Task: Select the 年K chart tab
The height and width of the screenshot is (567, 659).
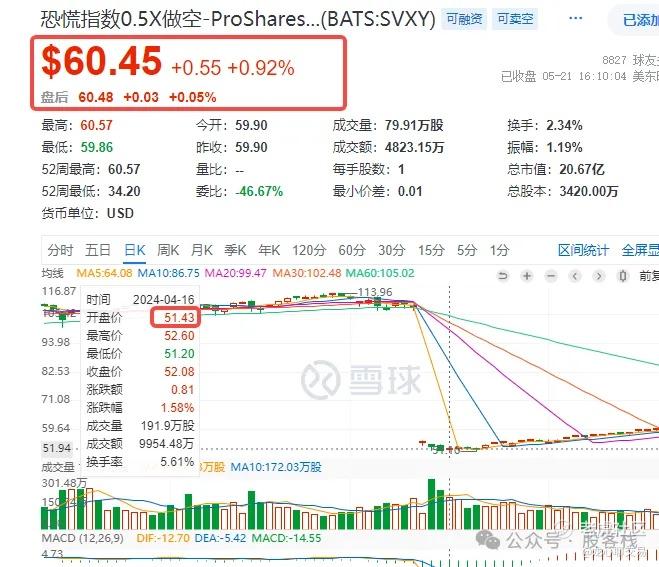Action: 269,250
